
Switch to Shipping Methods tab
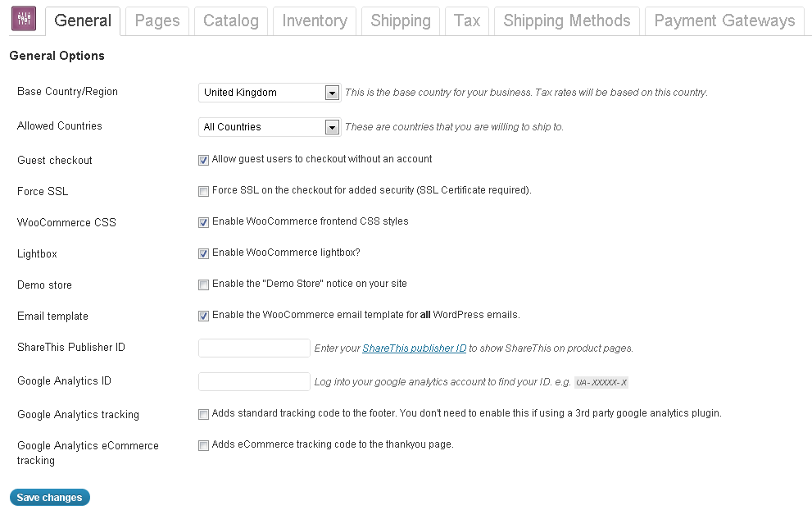coord(566,21)
